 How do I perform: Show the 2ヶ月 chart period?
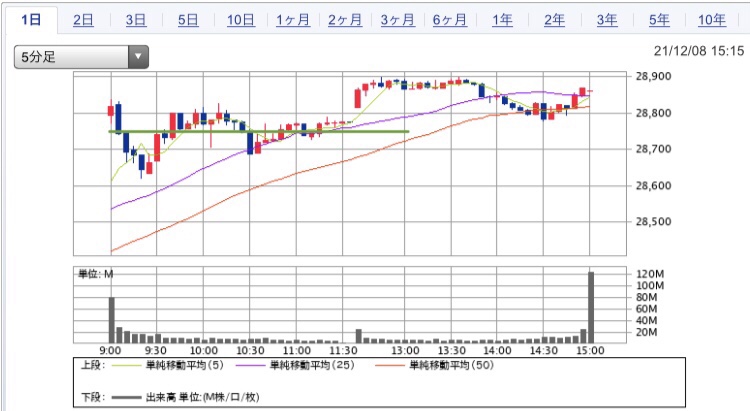(x=345, y=20)
